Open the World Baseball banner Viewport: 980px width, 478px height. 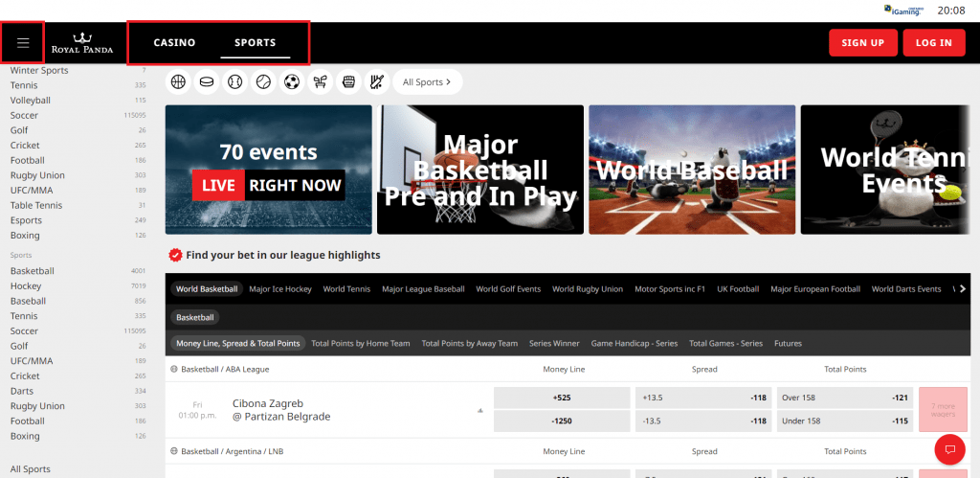pyautogui.click(x=692, y=170)
